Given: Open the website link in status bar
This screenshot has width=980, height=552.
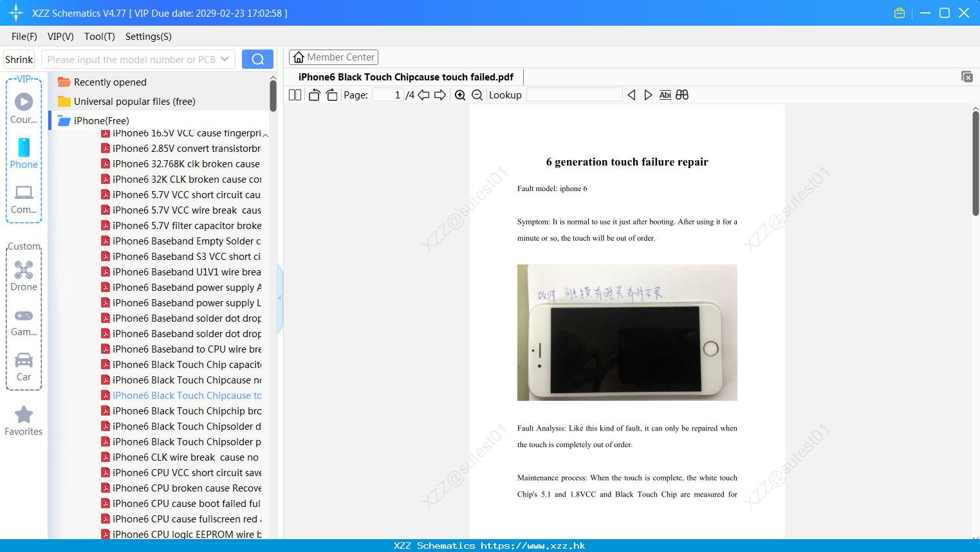Looking at the screenshot, I should click(x=533, y=546).
